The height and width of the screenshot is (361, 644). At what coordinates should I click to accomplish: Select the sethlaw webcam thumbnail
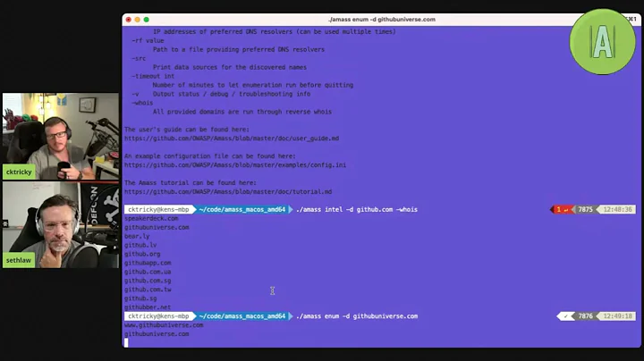pyautogui.click(x=61, y=225)
